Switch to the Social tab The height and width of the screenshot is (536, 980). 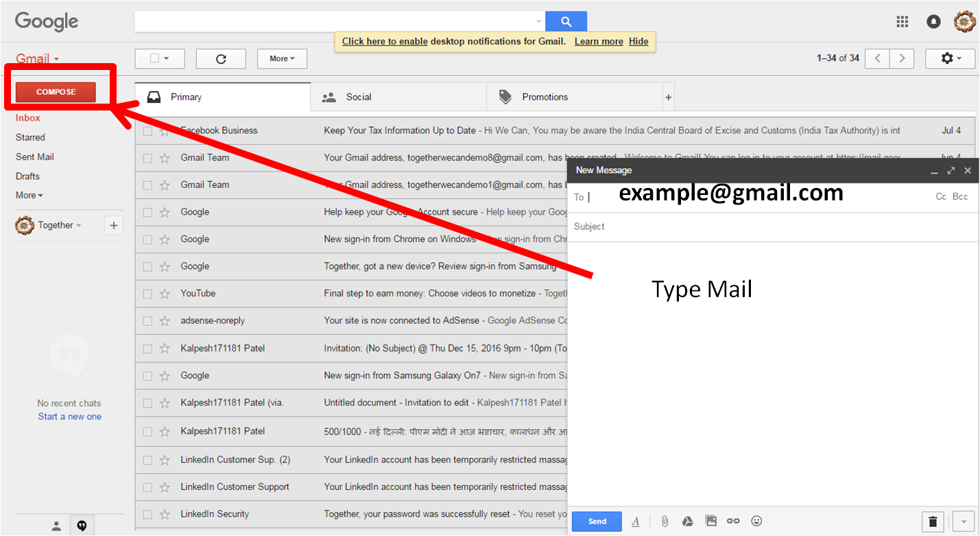(x=398, y=97)
